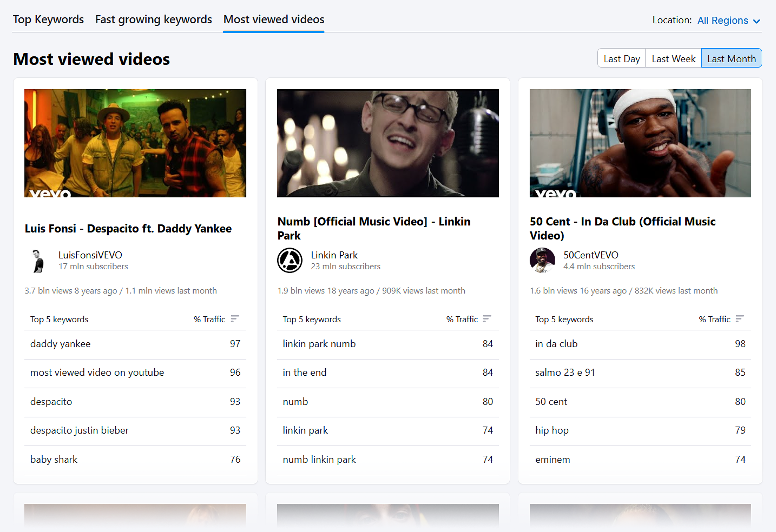The image size is (776, 532).
Task: Open Linkin Park channel logo avatar
Action: [290, 261]
